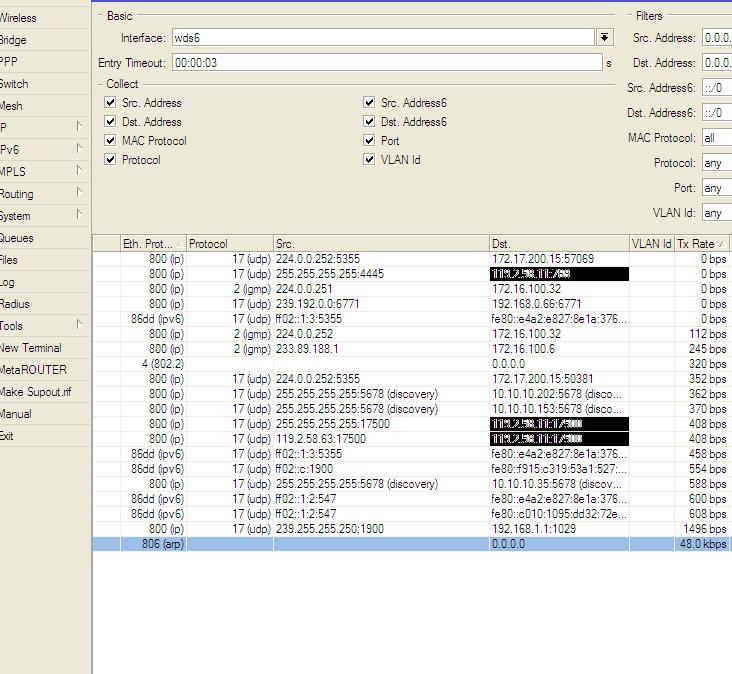Open the Interface dropdown arrow for wds6
Image resolution: width=732 pixels, height=674 pixels.
click(x=605, y=37)
